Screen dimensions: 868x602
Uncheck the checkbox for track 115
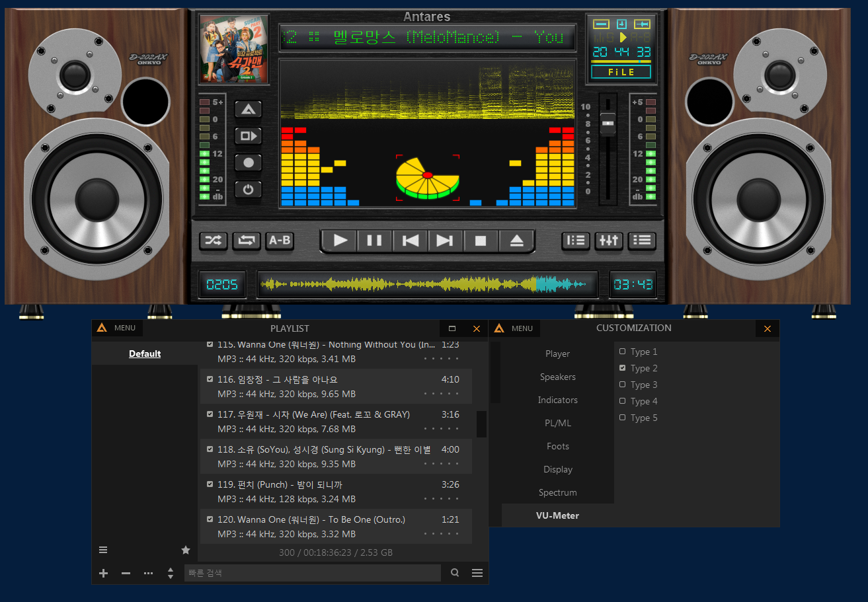click(210, 344)
